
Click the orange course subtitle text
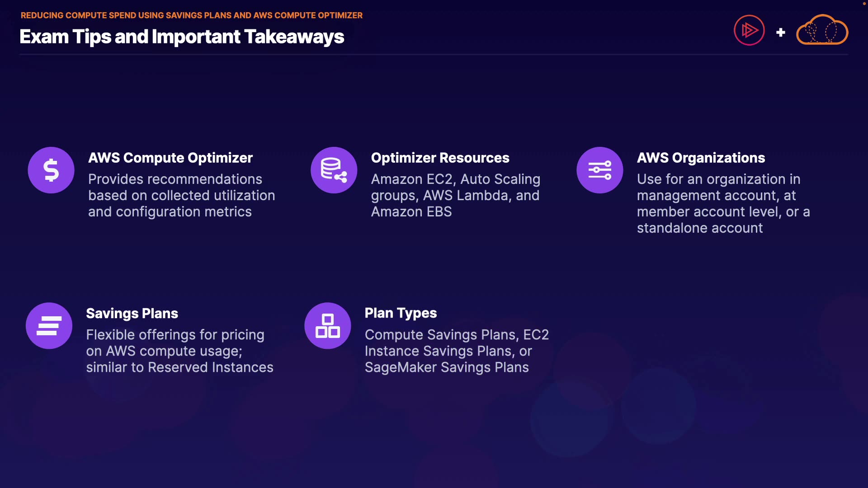coord(192,15)
